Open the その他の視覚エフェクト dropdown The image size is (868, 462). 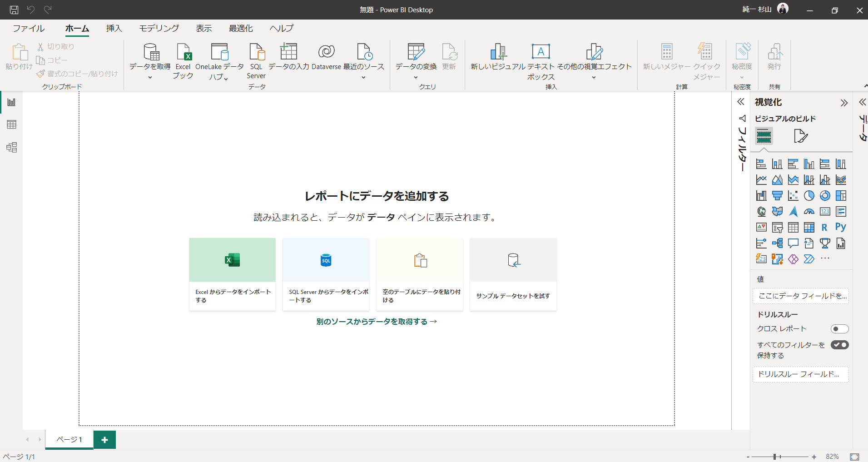pyautogui.click(x=594, y=77)
